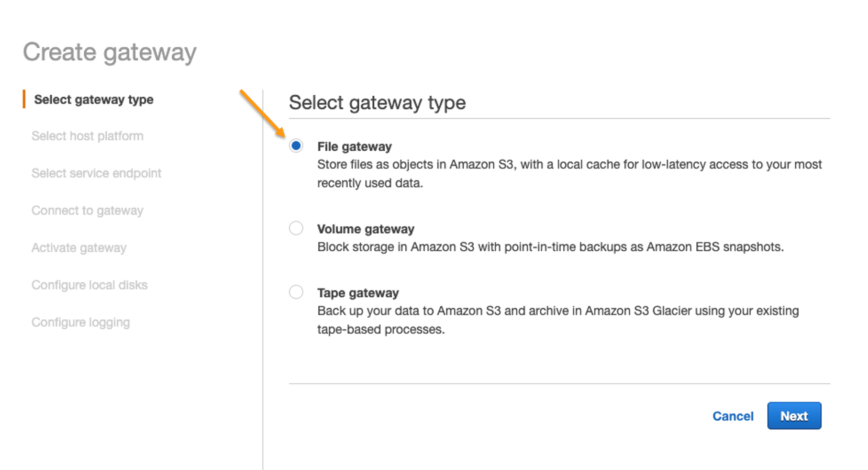
Task: Click the Tape gateway label text
Action: 357,292
